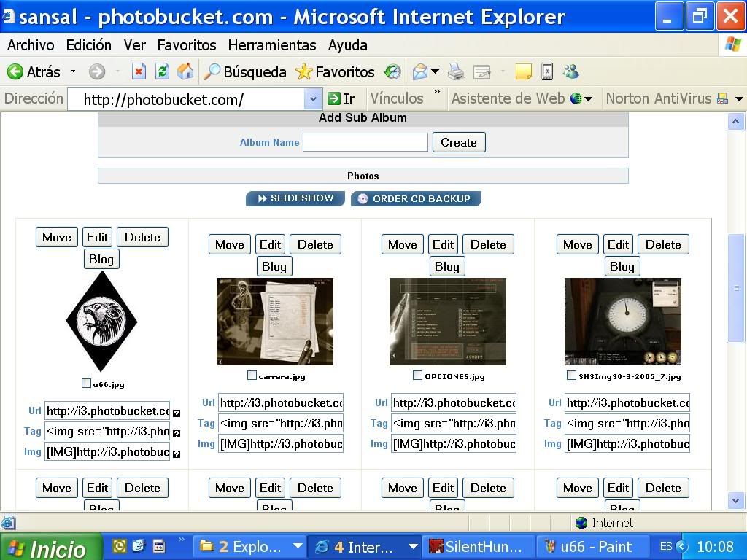Open the History toolbar icon
This screenshot has width=747, height=560.
click(392, 71)
